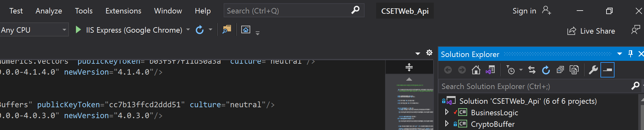Refresh the Solution Explorer tree
644x130 pixels.
546,70
